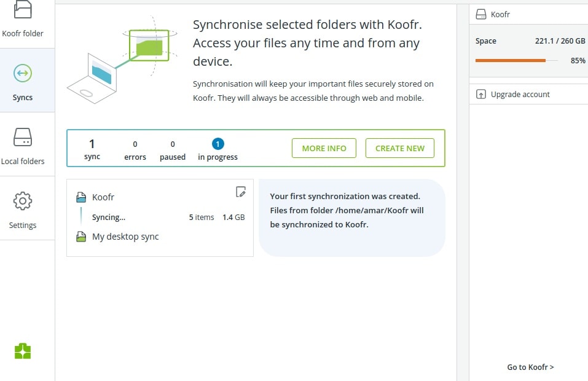The width and height of the screenshot is (588, 381).
Task: Click the 'in progress' label
Action: [x=218, y=157]
